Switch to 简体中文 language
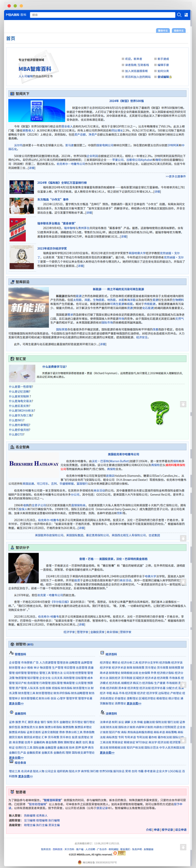The height and width of the screenshot is (868, 196). click(x=179, y=31)
